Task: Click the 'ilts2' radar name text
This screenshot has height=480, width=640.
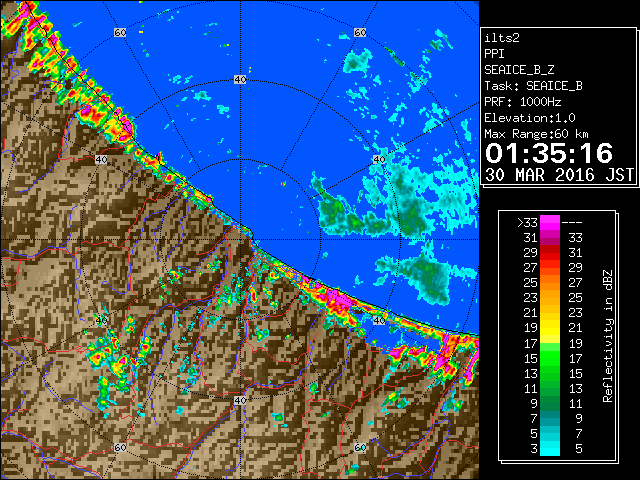Action: click(502, 38)
